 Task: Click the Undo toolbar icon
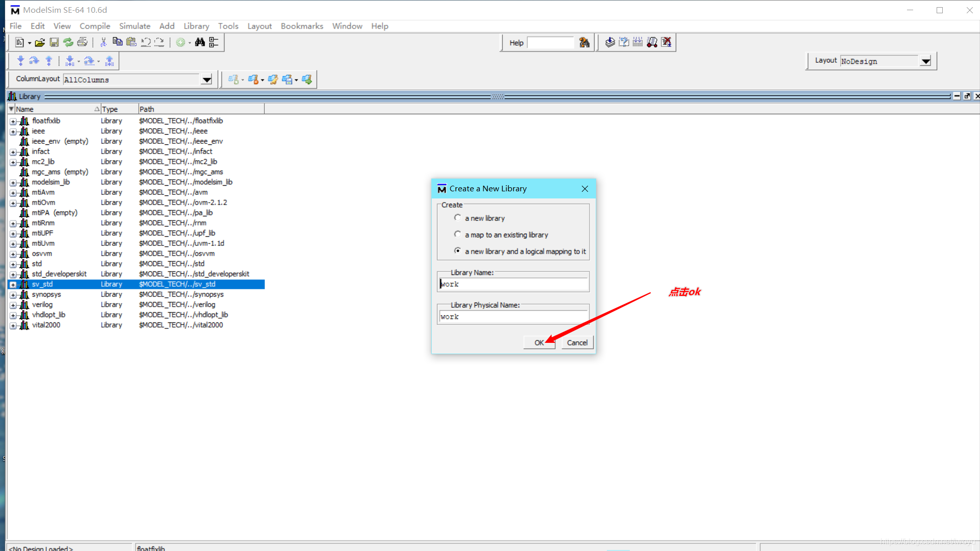(x=146, y=42)
